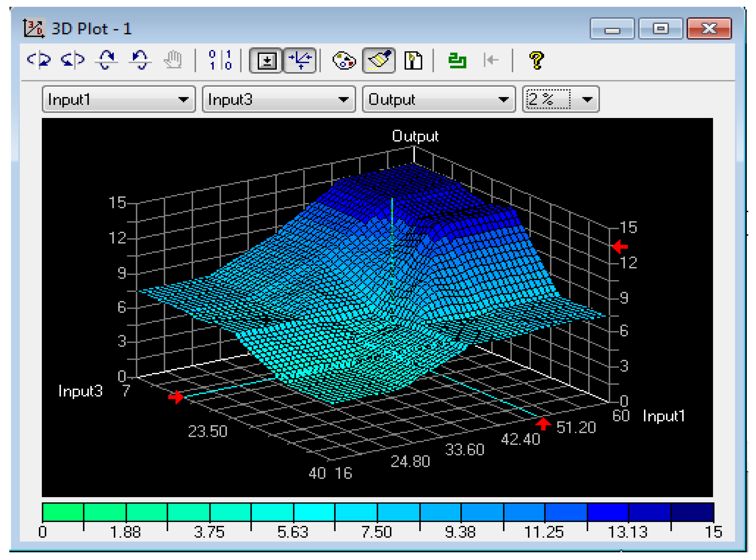Toggle the paintbrush fill button
The height and width of the screenshot is (560, 756).
(x=379, y=61)
